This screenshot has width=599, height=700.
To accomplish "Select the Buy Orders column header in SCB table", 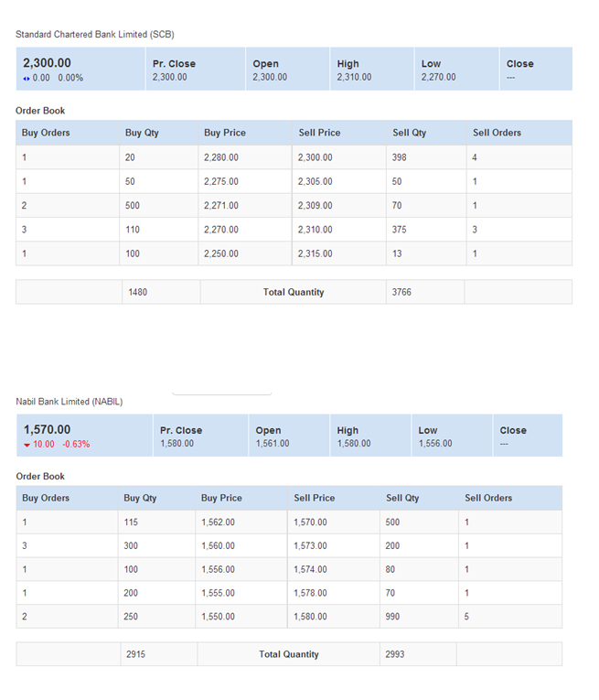I will point(46,133).
